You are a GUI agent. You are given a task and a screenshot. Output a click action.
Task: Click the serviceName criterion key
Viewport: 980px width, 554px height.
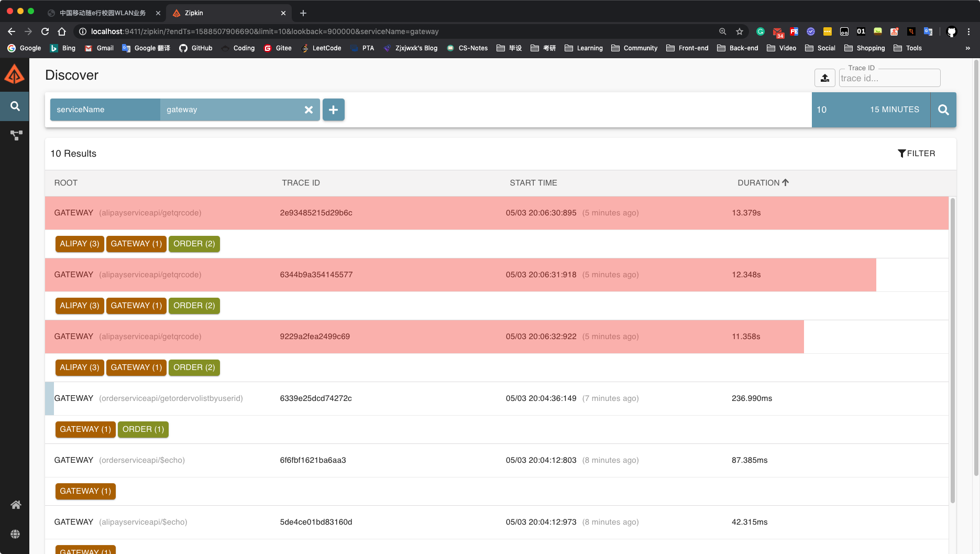click(x=105, y=110)
